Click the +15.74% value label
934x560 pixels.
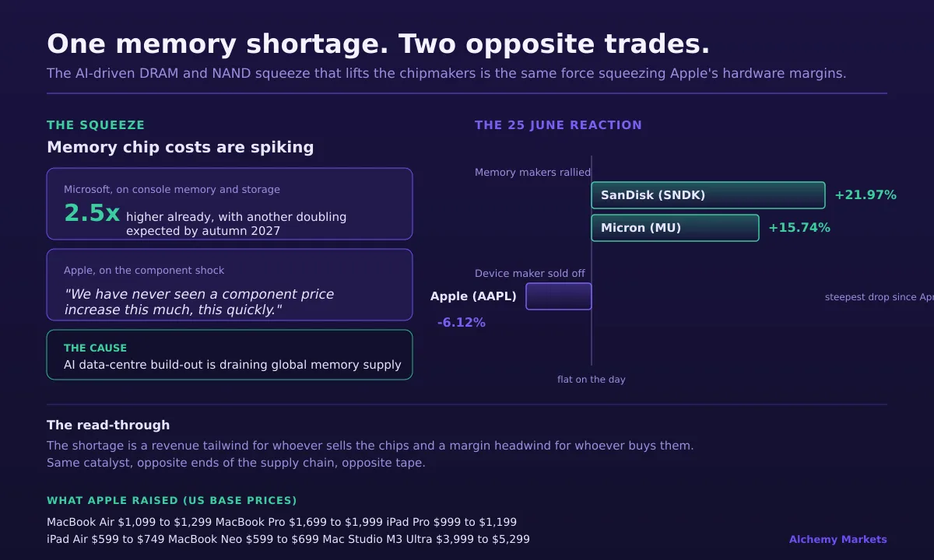click(799, 228)
